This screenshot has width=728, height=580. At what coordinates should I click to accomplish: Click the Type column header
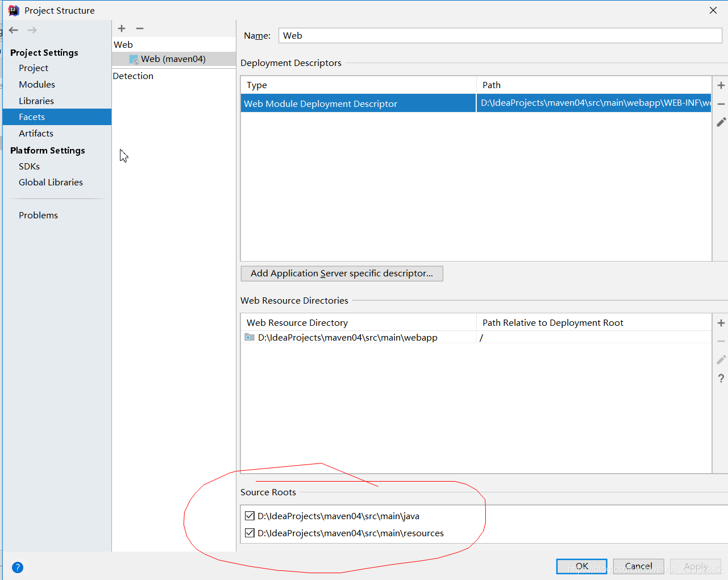point(359,85)
